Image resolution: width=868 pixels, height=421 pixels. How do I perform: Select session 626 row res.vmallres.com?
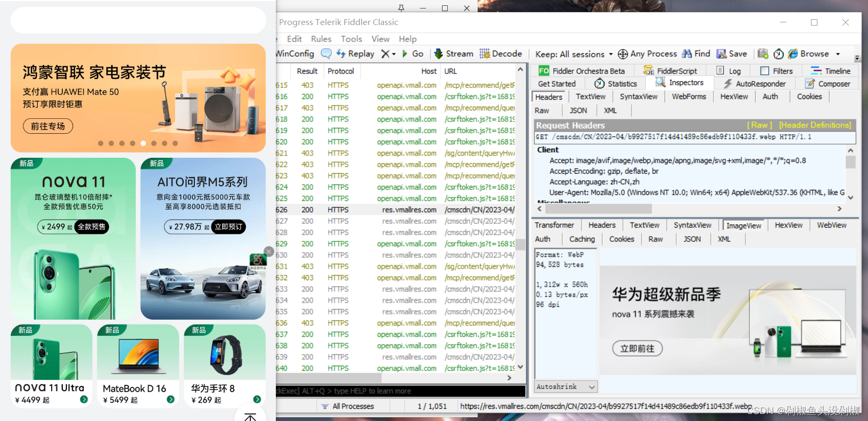click(395, 210)
